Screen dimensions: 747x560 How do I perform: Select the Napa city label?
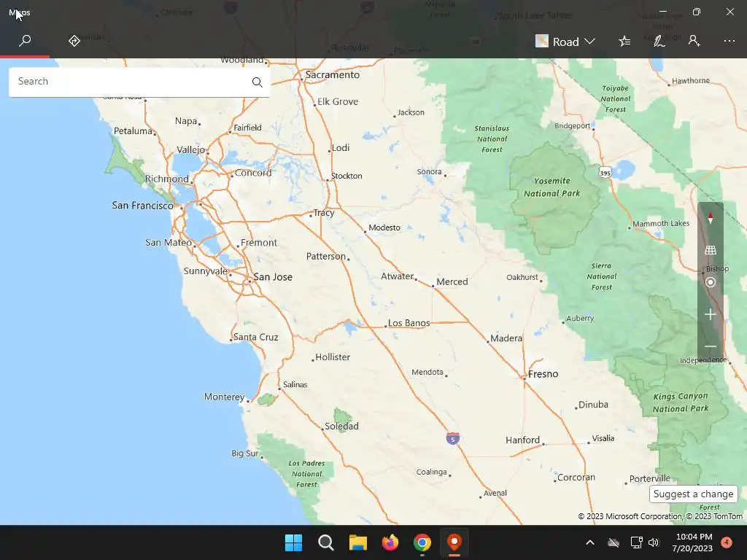186,121
